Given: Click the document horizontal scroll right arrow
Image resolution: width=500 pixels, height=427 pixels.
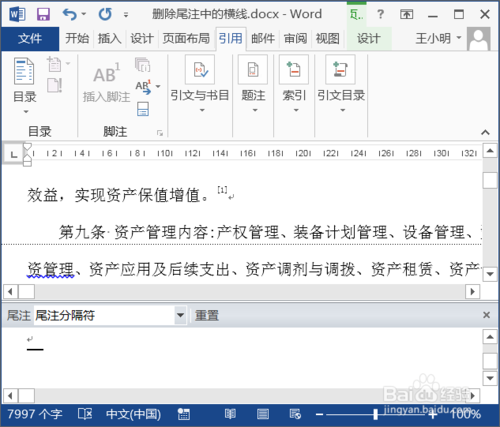Looking at the screenshot, I should [x=472, y=292].
